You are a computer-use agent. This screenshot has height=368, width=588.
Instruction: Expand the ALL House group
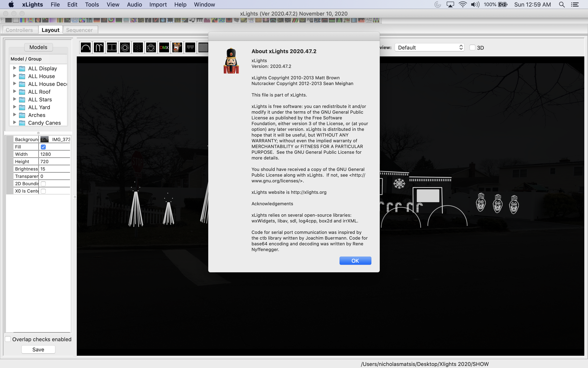(14, 76)
